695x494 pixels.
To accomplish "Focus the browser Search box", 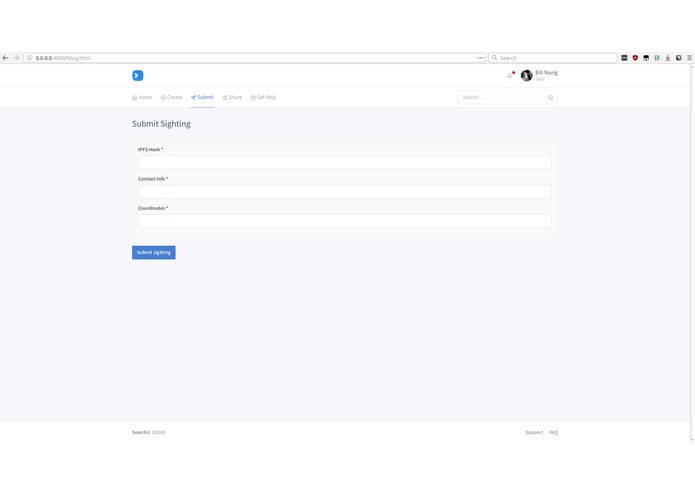I will tap(552, 58).
